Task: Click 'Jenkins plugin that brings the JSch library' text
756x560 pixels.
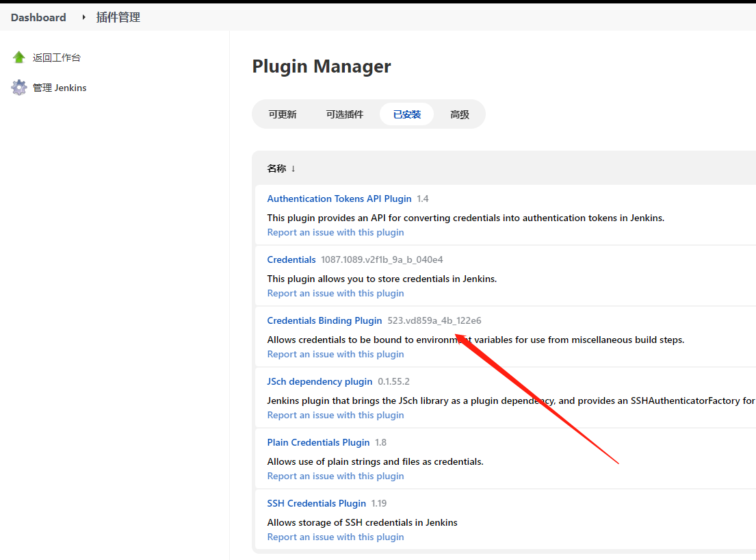Action: pyautogui.click(x=511, y=400)
